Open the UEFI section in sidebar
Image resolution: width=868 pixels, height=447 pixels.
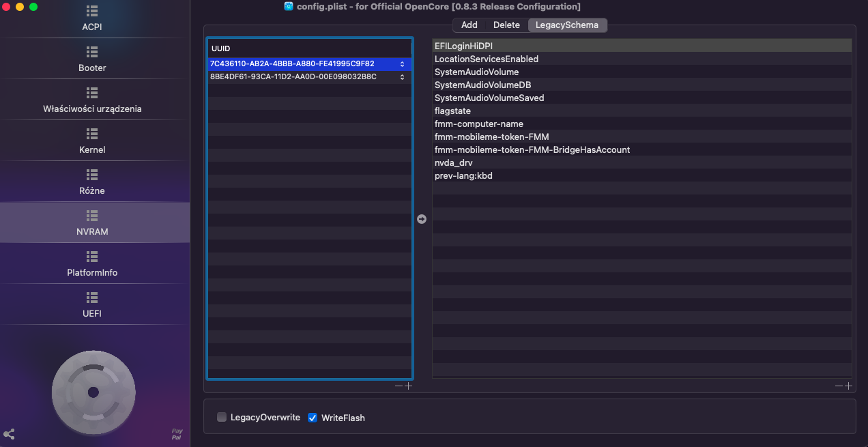[92, 305]
